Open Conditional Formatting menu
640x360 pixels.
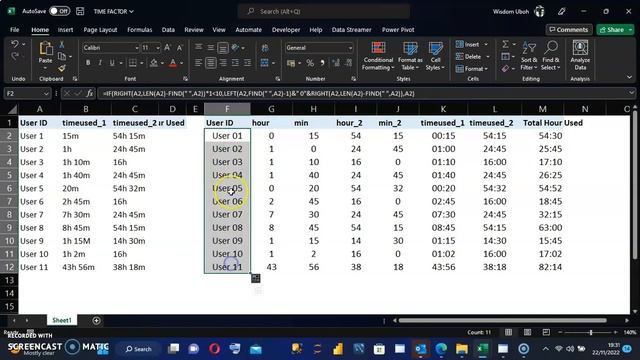point(378,56)
